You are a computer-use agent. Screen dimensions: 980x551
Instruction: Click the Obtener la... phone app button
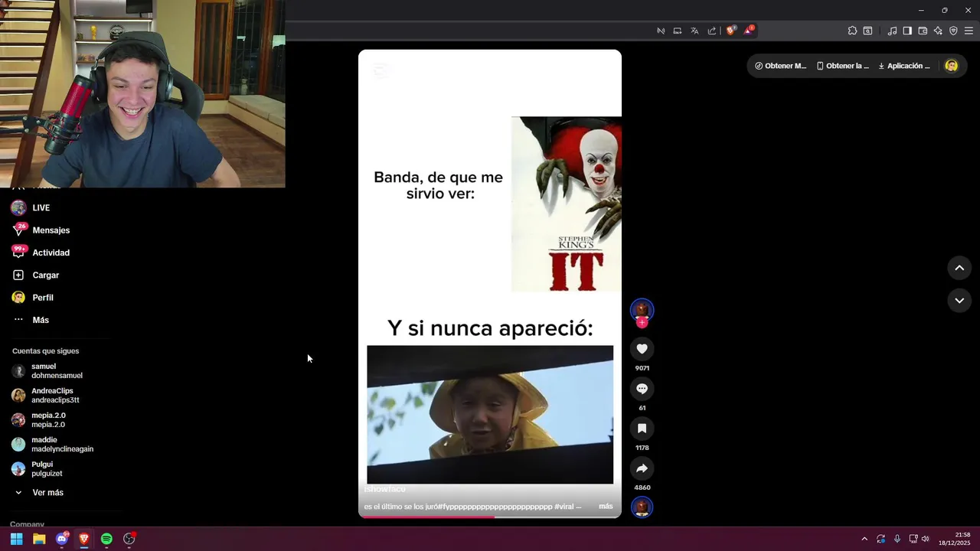(842, 66)
